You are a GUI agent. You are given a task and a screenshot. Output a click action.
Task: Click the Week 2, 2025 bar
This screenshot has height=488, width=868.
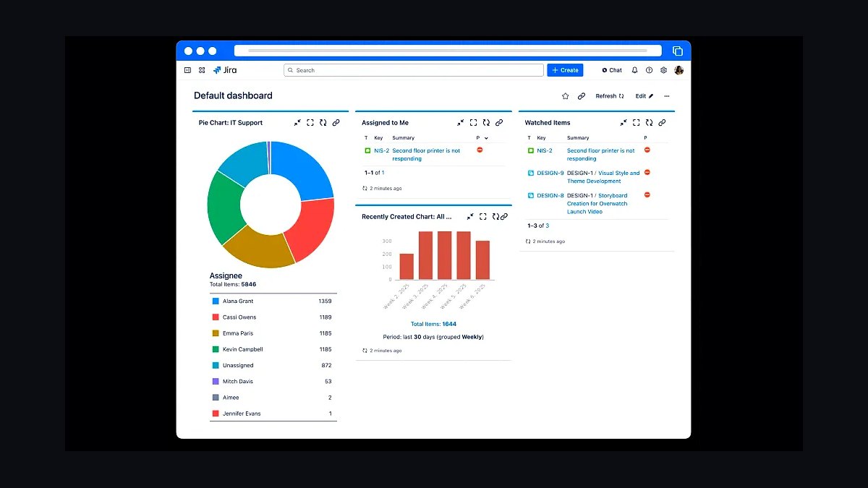tap(407, 266)
